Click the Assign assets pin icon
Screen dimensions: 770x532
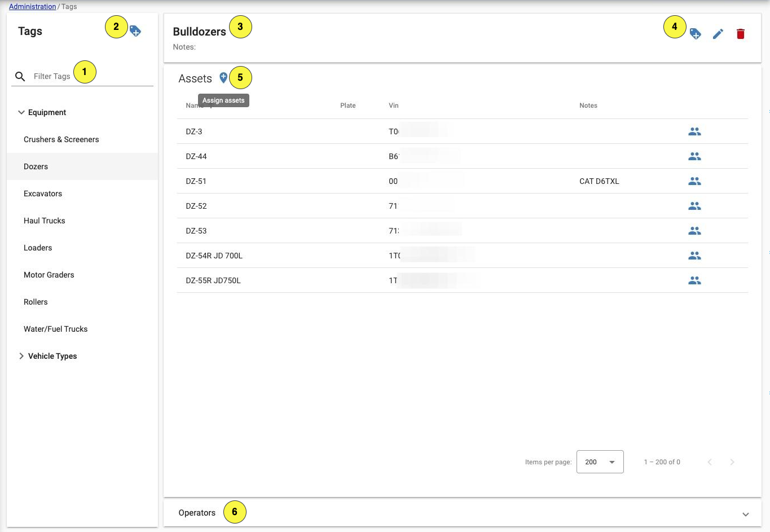point(223,78)
